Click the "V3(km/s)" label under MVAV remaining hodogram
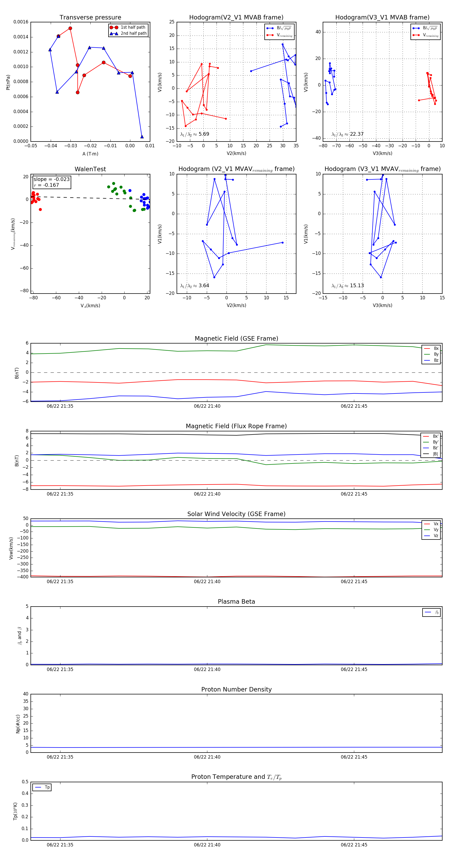473x868 pixels. [x=382, y=306]
